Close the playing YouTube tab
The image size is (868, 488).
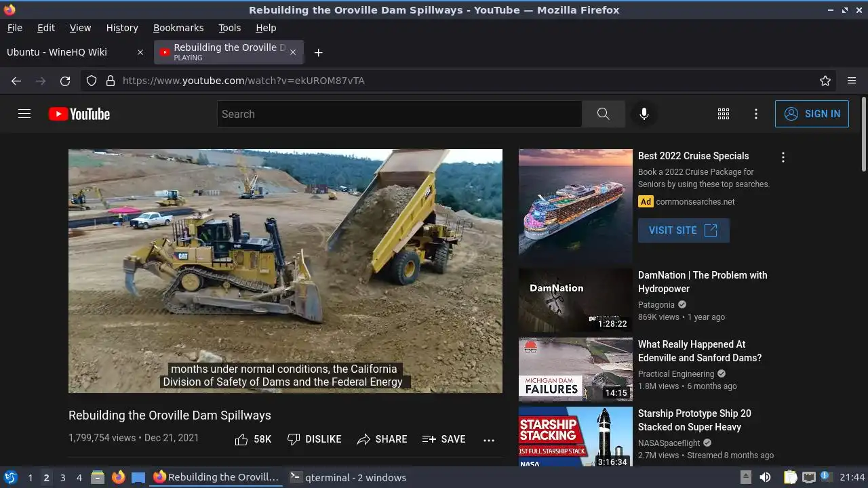click(x=293, y=52)
